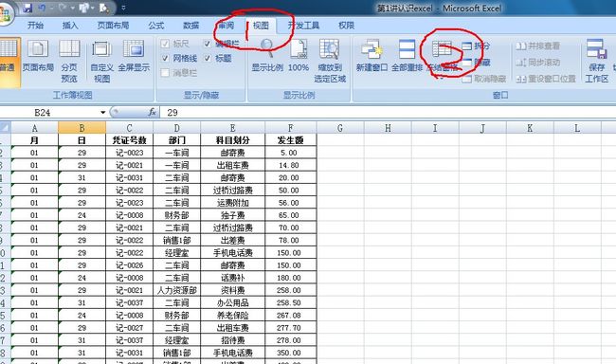The width and height of the screenshot is (616, 364).
Task: Toggle the 消息栏 message bar checkbox
Action: click(x=166, y=73)
